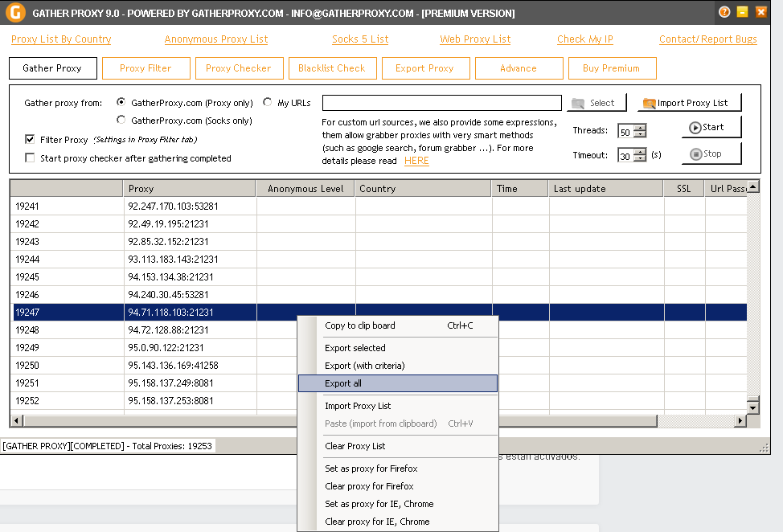
Task: Visit the Socks 5 List link
Action: 360,39
